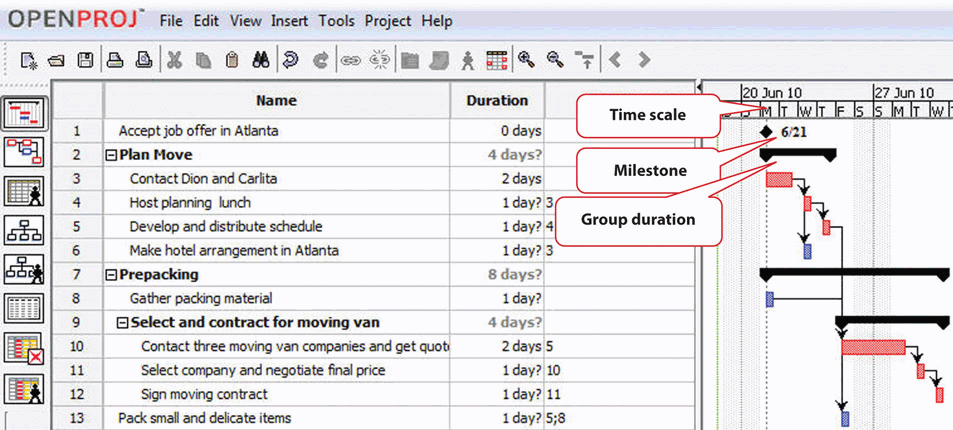Click row number 10 header
This screenshot has width=953, height=430.
(77, 347)
